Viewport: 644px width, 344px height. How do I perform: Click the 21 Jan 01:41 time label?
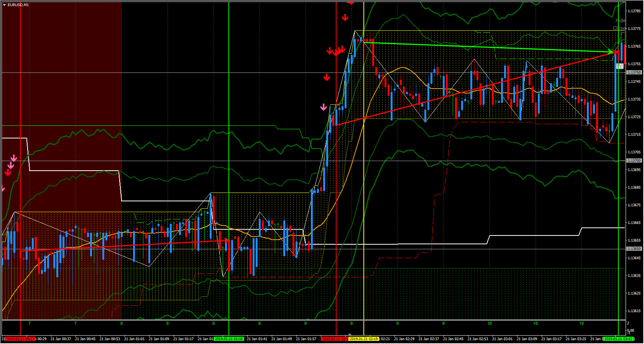coord(257,339)
